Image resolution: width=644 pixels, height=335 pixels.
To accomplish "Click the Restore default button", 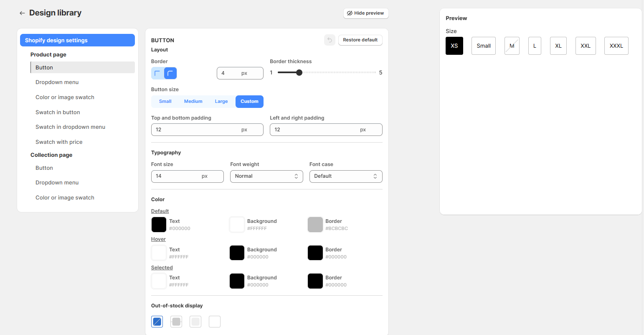I will point(360,40).
